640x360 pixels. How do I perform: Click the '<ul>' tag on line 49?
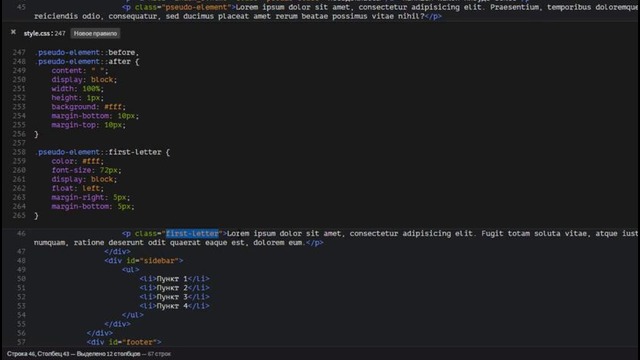pos(131,269)
